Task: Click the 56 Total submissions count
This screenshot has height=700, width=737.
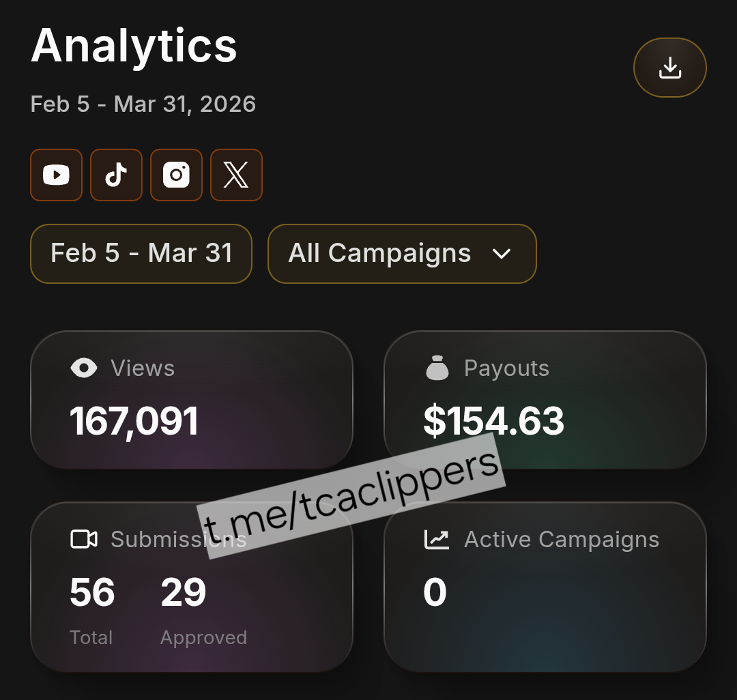Action: [92, 592]
